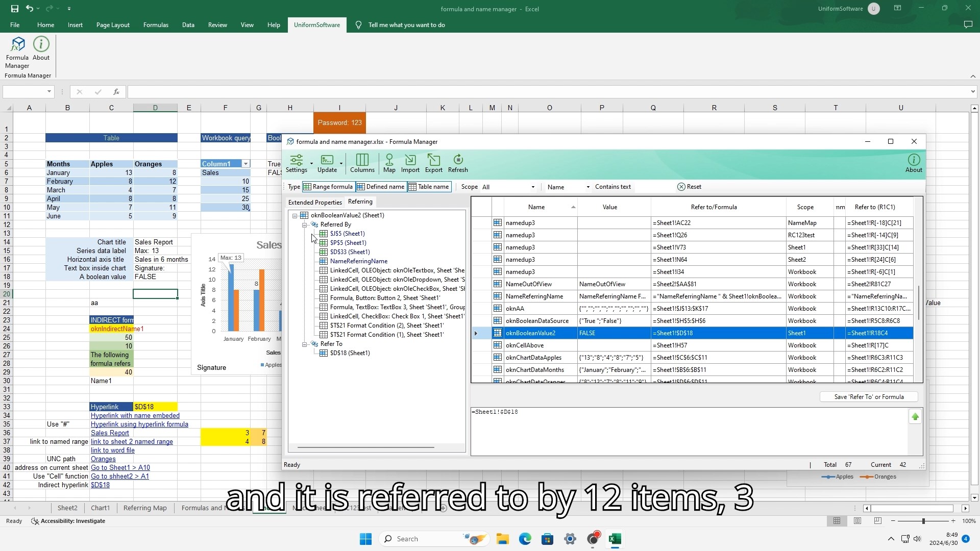Collapse the Refer To tree node
The width and height of the screenshot is (980, 551).
click(x=305, y=344)
